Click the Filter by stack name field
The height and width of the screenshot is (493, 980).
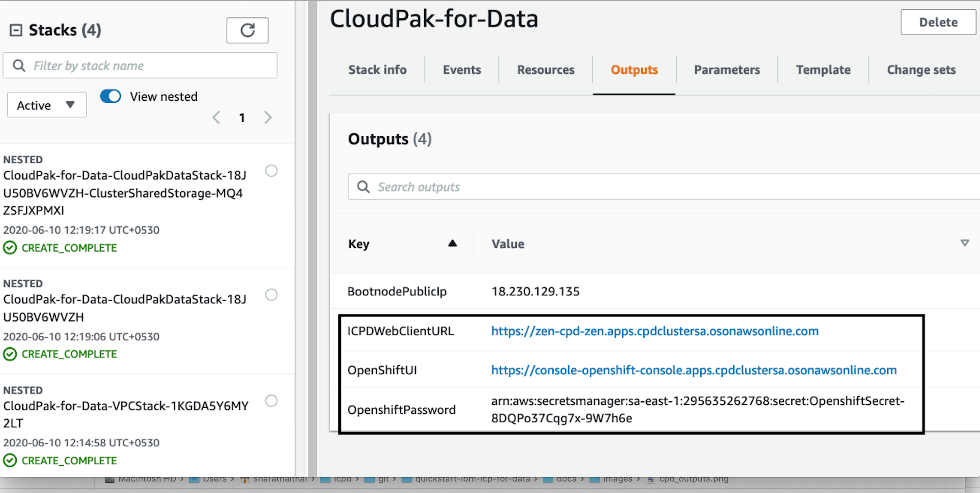pos(140,66)
